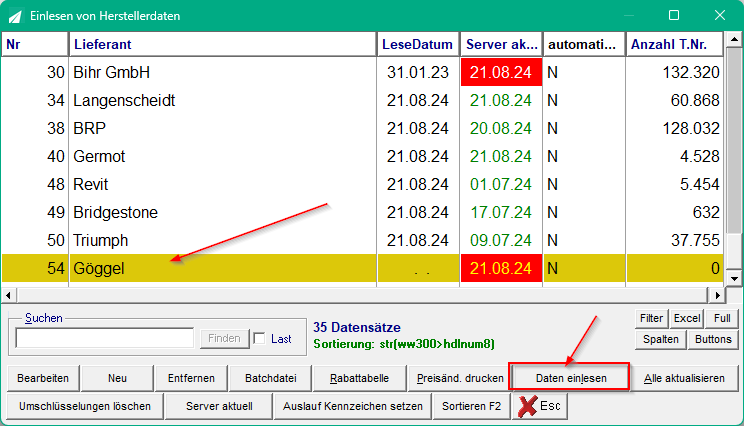The width and height of the screenshot is (744, 426).
Task: Select the Triumph supplier row
Action: pos(363,240)
